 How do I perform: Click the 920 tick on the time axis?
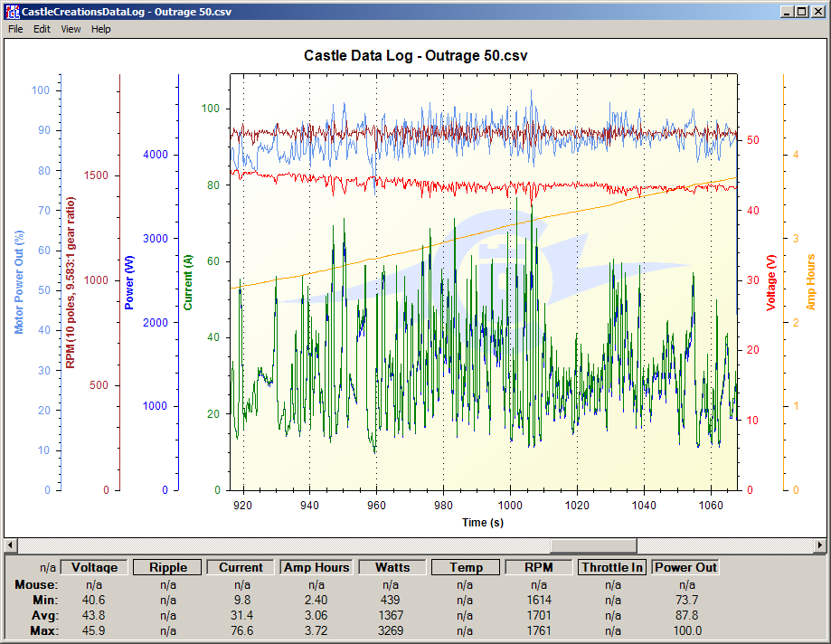(x=243, y=505)
